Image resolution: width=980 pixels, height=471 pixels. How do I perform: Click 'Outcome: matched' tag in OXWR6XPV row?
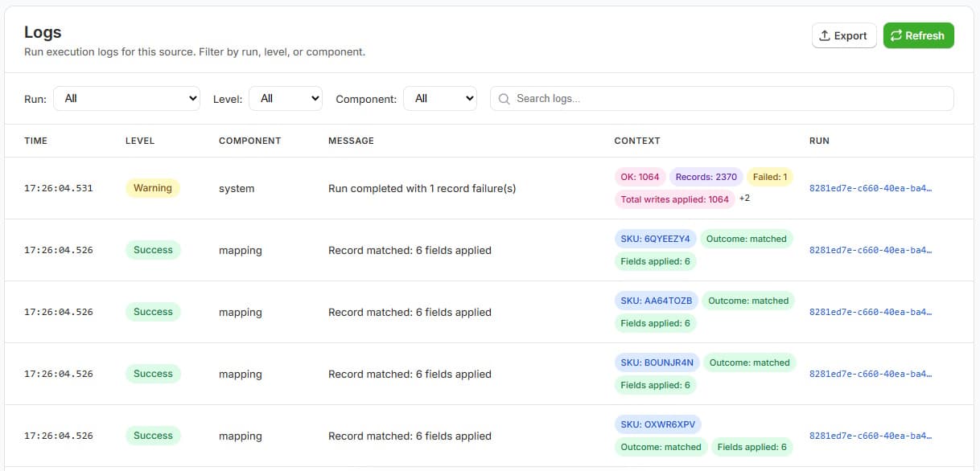661,447
